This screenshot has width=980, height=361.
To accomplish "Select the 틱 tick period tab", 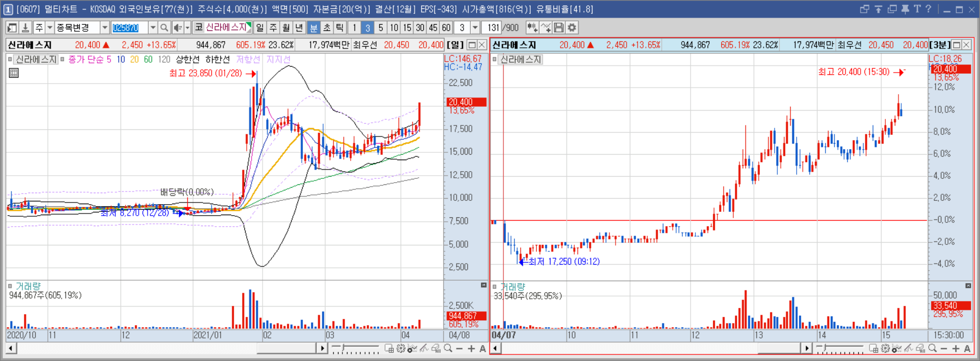I will (340, 28).
